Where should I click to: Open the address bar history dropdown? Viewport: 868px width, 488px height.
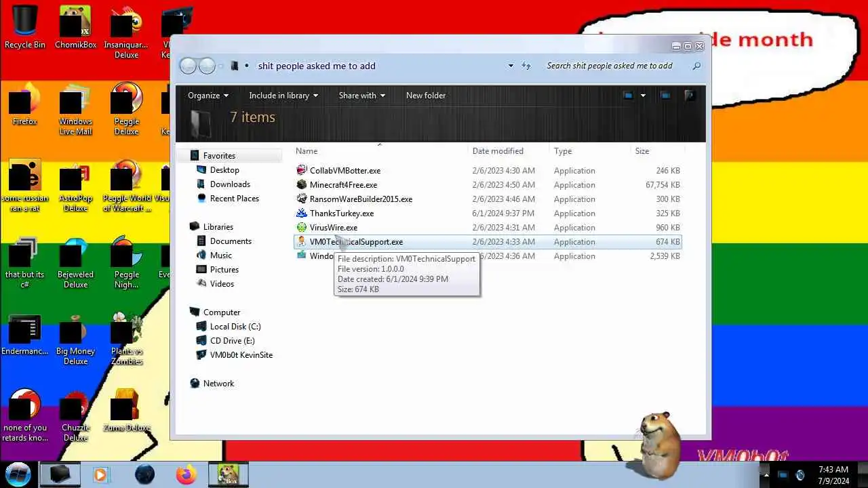(511, 66)
